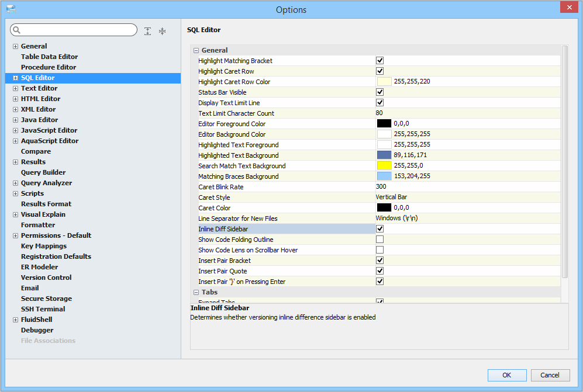Click the Caret Blink Rate value field
583x392 pixels.
467,187
